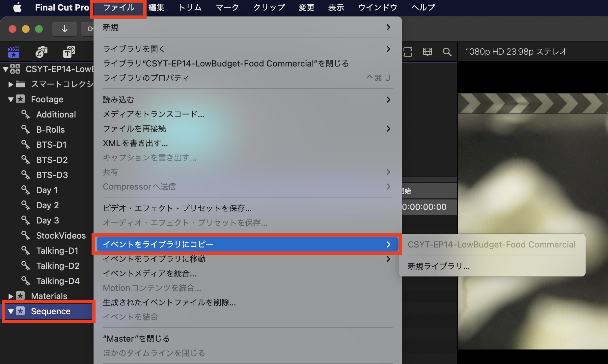Open the Timeline Index icon
608x364 pixels.
tap(407, 52)
